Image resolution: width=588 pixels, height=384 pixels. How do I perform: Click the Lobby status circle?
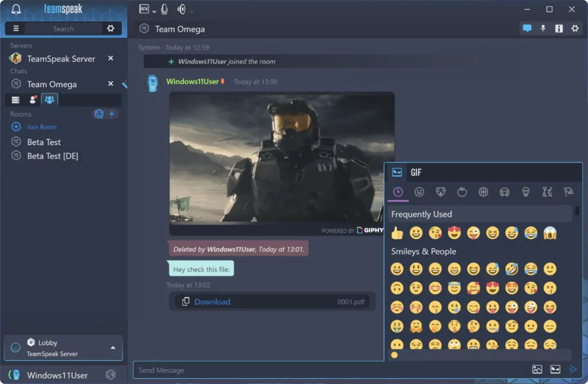click(16, 348)
